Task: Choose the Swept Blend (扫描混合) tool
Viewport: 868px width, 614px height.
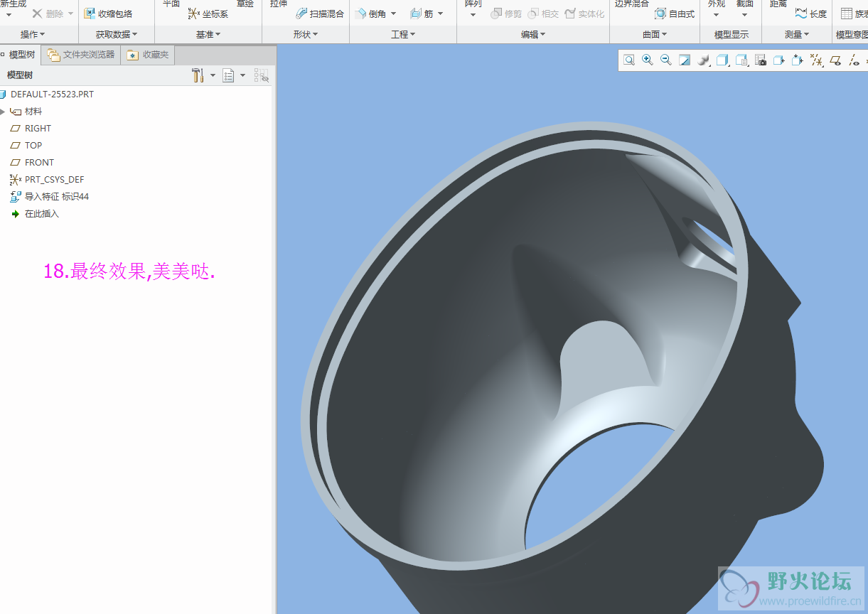Action: click(320, 14)
